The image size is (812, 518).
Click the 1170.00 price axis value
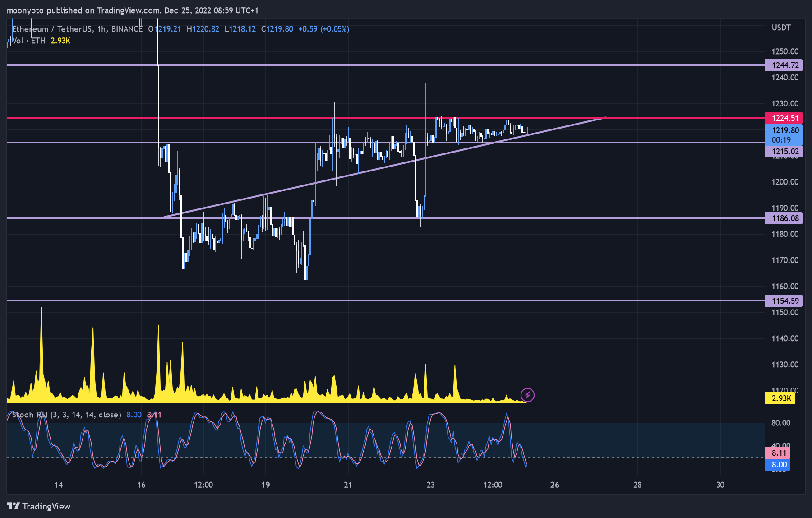click(785, 260)
